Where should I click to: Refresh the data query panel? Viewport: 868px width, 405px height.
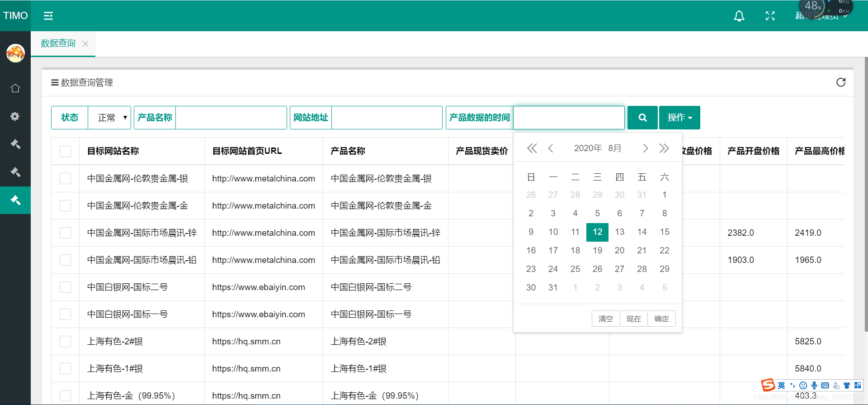841,82
